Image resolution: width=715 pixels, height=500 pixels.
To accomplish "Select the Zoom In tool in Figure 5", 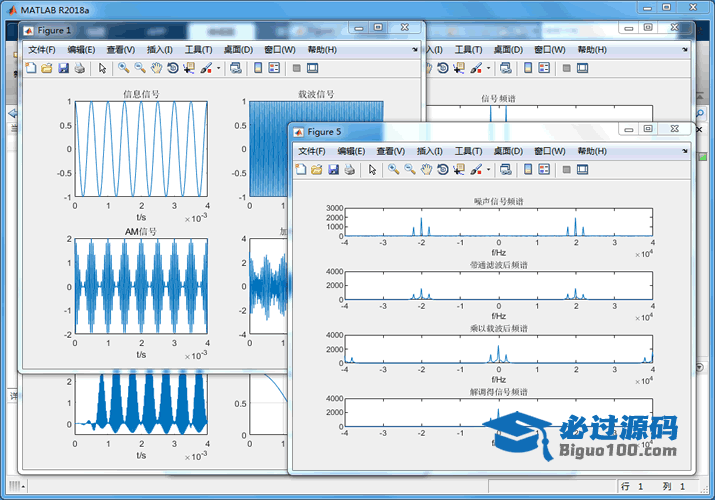I will (x=394, y=170).
